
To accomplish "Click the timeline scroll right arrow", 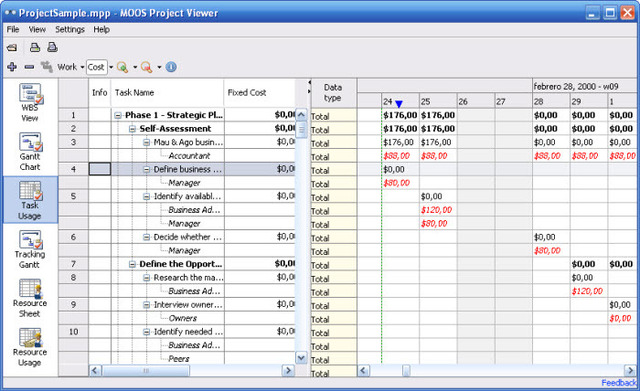I will click(629, 371).
